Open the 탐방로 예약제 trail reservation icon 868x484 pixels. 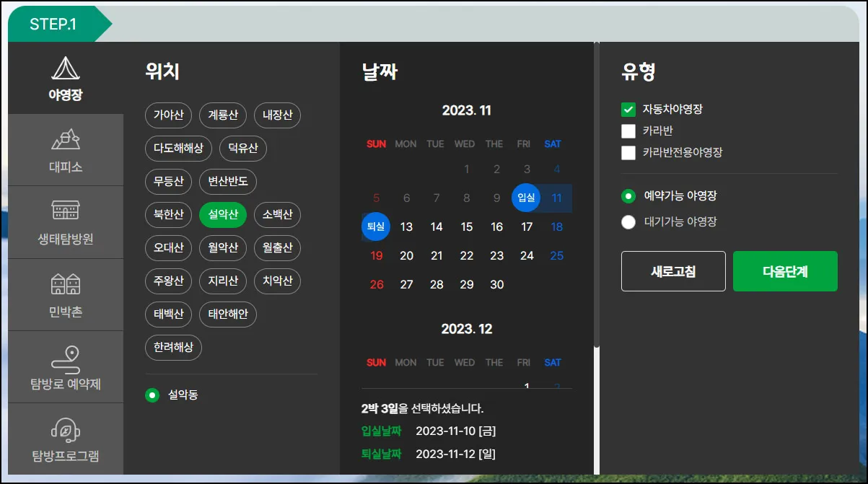66,366
